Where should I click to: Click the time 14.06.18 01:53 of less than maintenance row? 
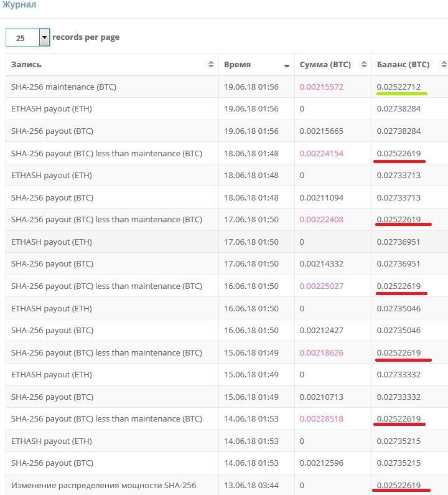pos(251,418)
